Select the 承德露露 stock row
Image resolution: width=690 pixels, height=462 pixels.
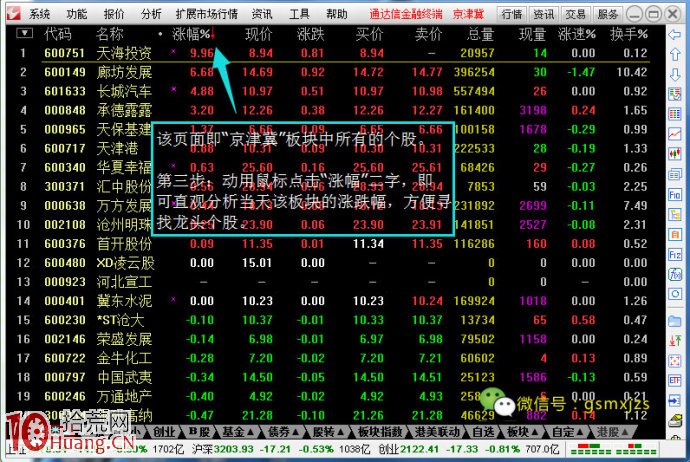tap(334, 110)
